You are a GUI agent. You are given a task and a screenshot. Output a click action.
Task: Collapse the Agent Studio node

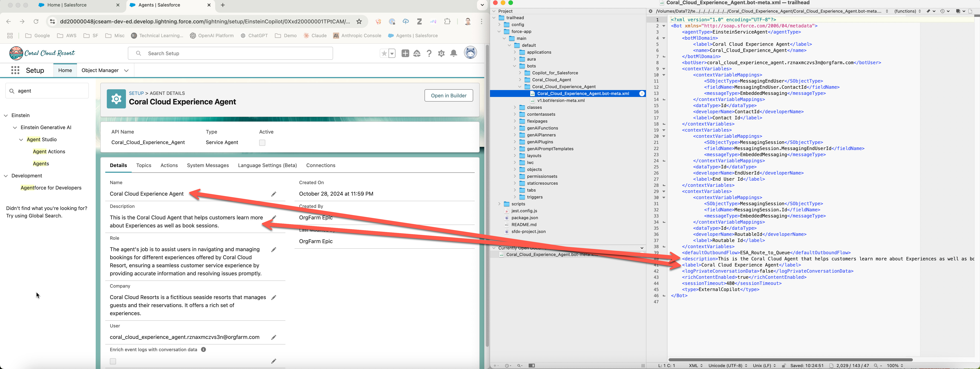point(21,140)
